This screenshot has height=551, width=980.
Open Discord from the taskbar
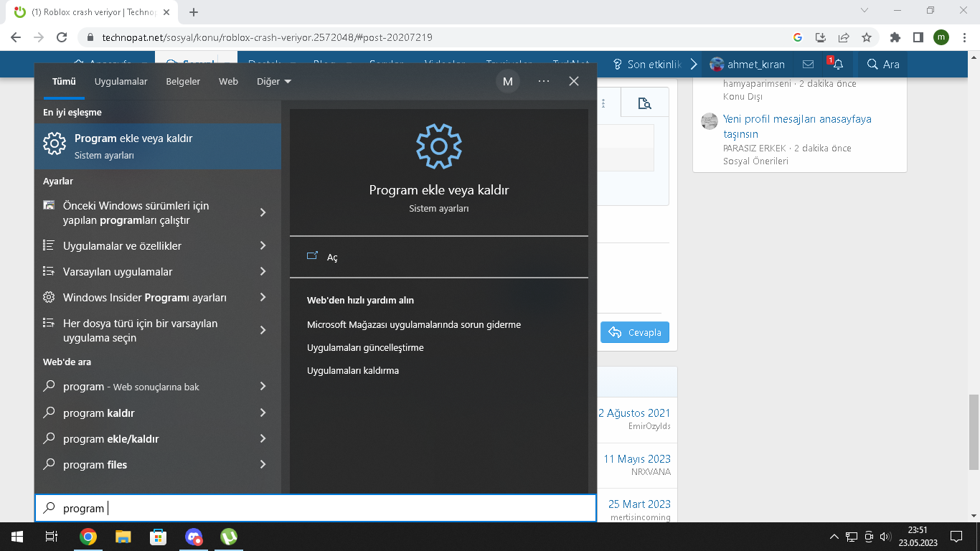point(194,537)
